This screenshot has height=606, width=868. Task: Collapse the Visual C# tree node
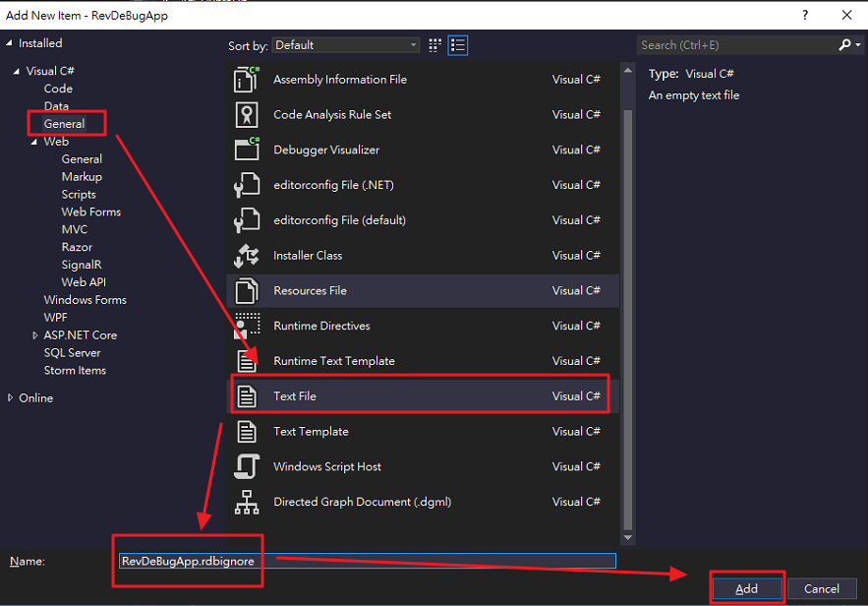16,70
